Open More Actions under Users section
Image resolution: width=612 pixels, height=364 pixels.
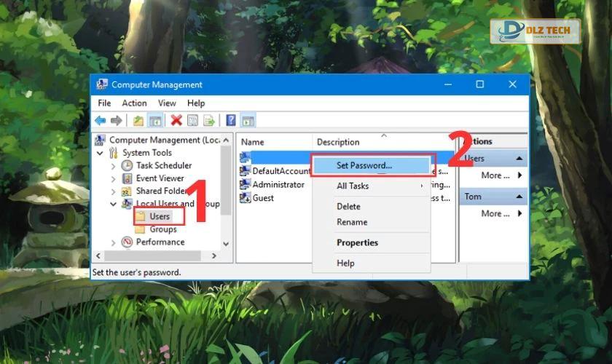click(501, 175)
